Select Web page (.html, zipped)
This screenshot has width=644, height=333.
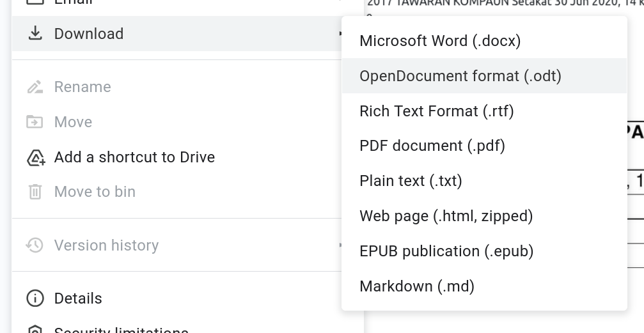[446, 216]
